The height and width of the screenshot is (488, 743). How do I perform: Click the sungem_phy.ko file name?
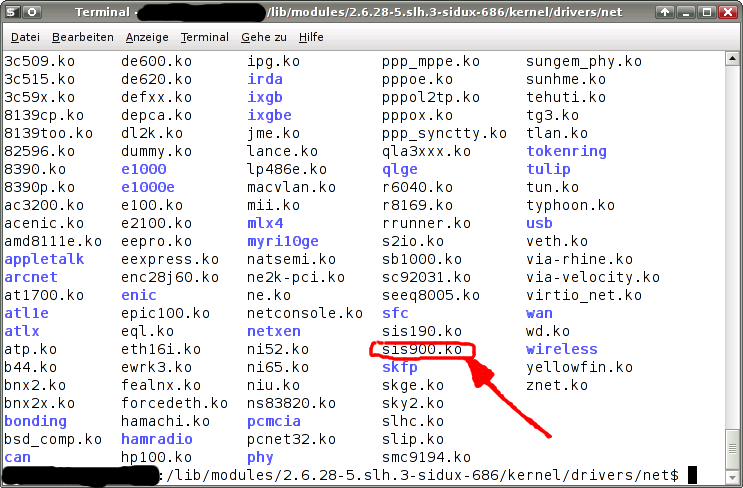coord(584,61)
